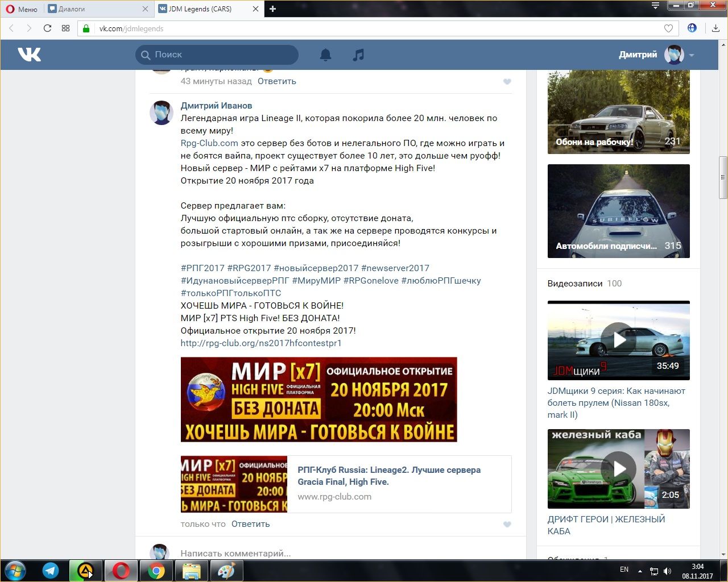This screenshot has width=728, height=582.
Task: Open the Opera tab menu icon
Action: [655, 6]
